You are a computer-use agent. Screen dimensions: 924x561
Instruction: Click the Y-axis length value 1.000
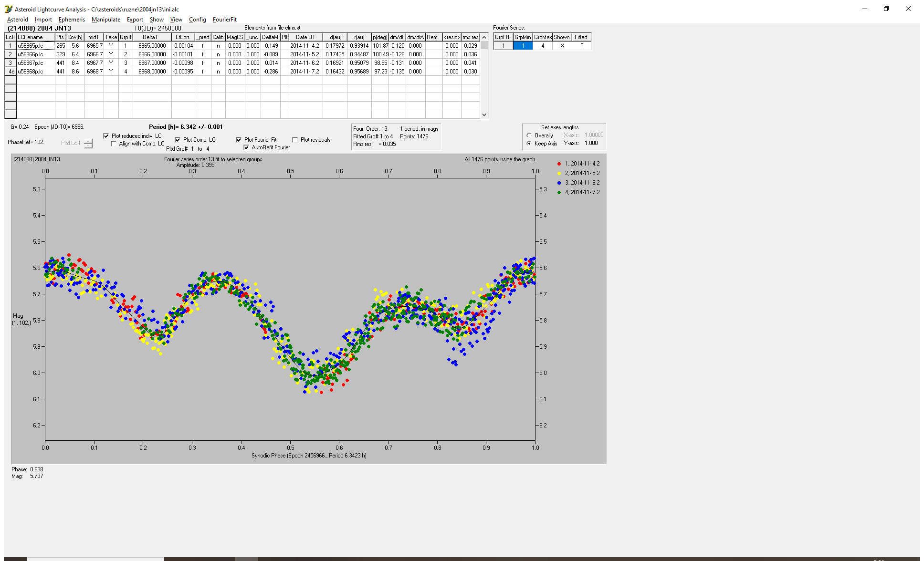(591, 143)
